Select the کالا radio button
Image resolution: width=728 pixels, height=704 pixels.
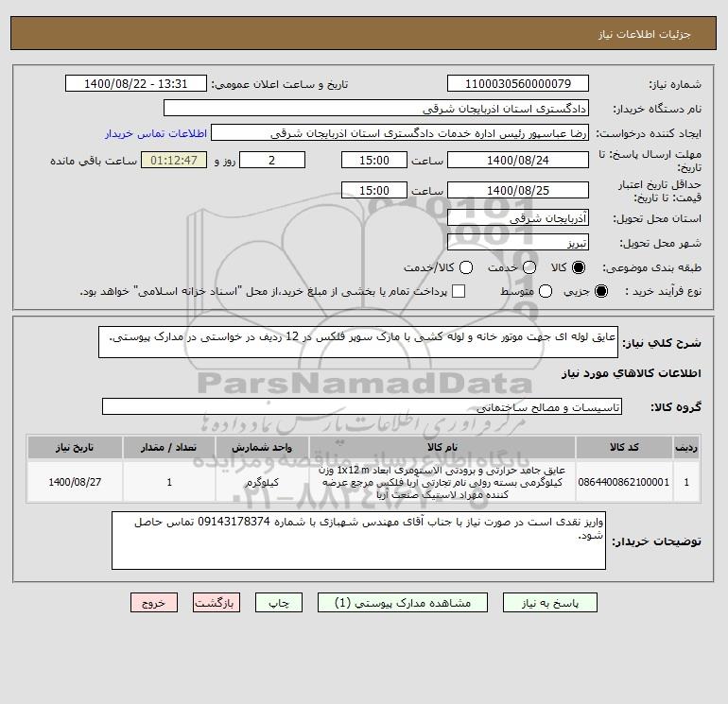[579, 267]
